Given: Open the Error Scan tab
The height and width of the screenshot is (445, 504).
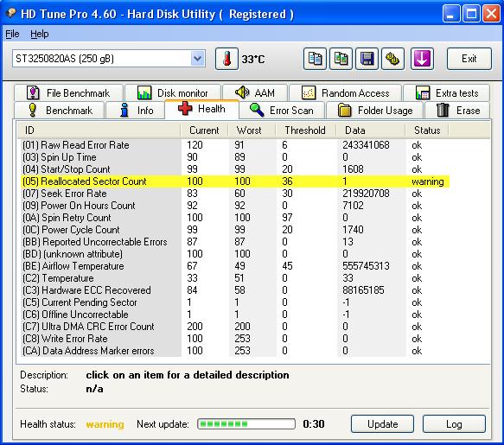Looking at the screenshot, I should point(282,111).
